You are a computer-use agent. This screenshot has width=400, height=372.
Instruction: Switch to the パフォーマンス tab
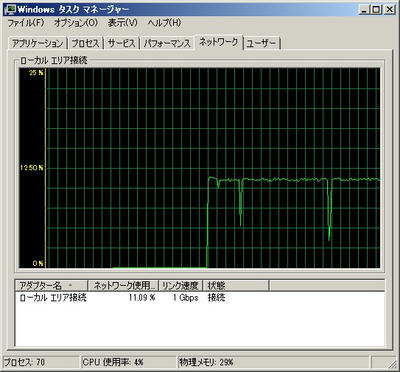coord(167,44)
